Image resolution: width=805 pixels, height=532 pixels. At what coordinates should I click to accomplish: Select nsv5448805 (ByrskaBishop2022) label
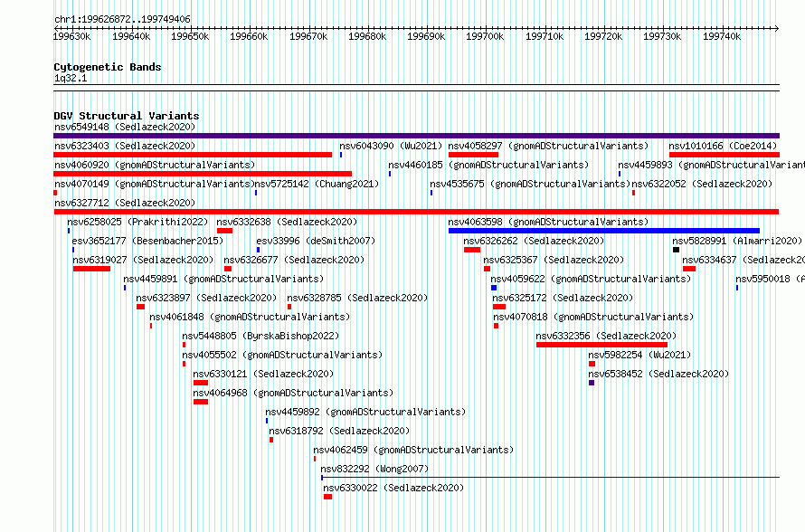click(x=260, y=336)
